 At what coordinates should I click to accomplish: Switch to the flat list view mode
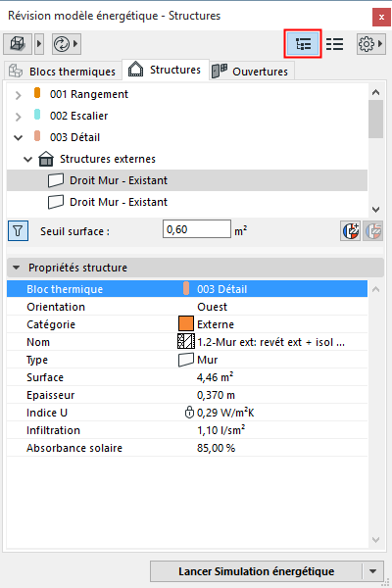(334, 44)
